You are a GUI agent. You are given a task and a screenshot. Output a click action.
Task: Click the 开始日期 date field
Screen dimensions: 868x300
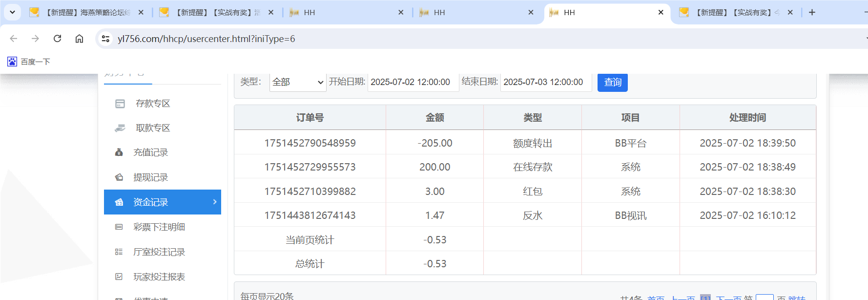[412, 82]
